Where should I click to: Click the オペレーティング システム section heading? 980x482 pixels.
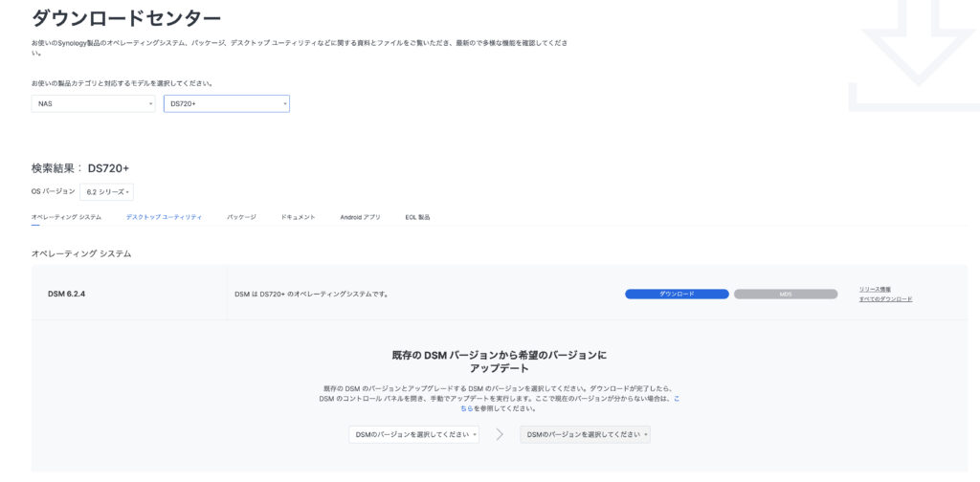point(81,253)
